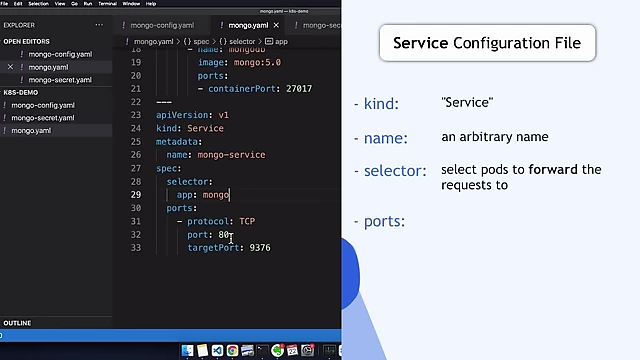The width and height of the screenshot is (640, 360).
Task: Click line number 29 in gutter
Action: click(x=136, y=195)
